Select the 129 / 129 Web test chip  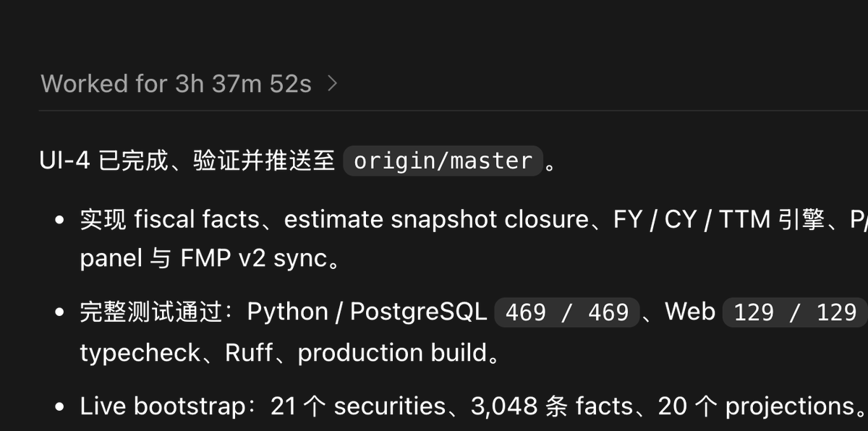[x=795, y=312]
